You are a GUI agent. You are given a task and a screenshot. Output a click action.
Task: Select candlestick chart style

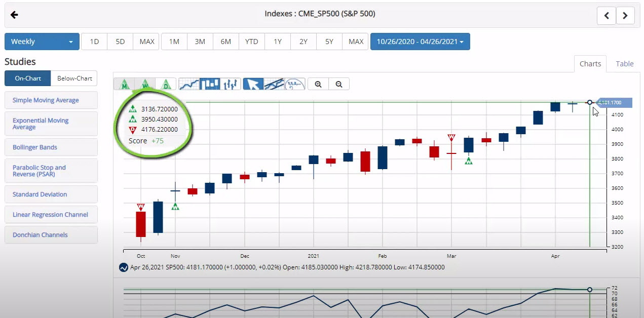click(x=210, y=84)
